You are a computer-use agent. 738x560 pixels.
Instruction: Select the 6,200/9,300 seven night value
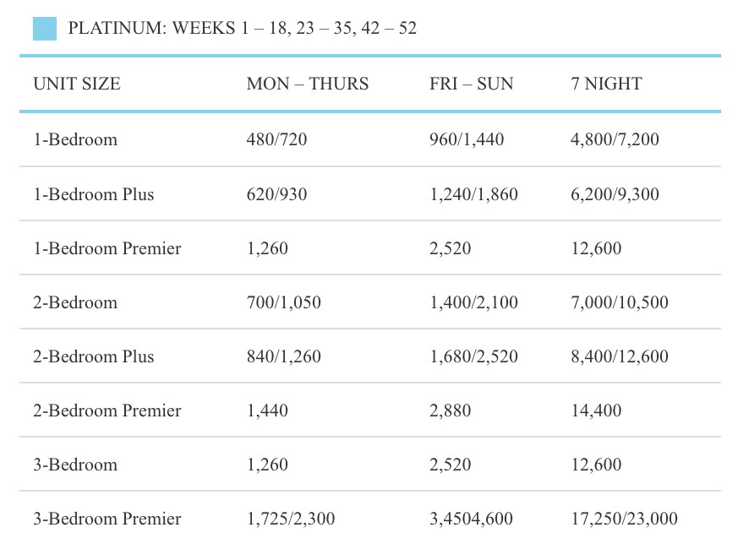[615, 194]
